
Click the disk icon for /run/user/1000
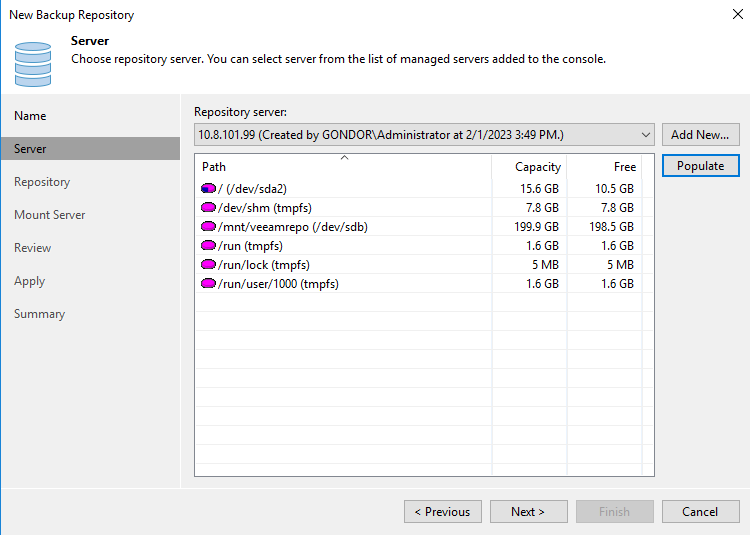(208, 284)
